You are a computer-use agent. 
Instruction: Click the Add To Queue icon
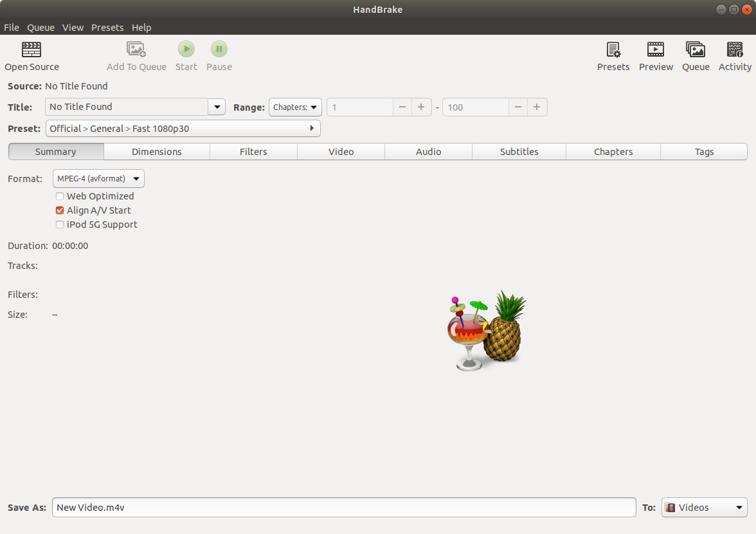(136, 50)
